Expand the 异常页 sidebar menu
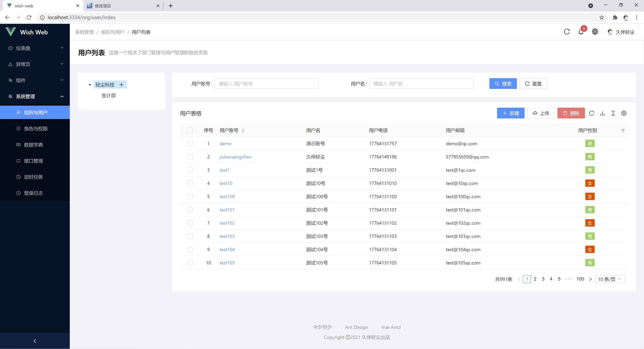 coord(35,64)
